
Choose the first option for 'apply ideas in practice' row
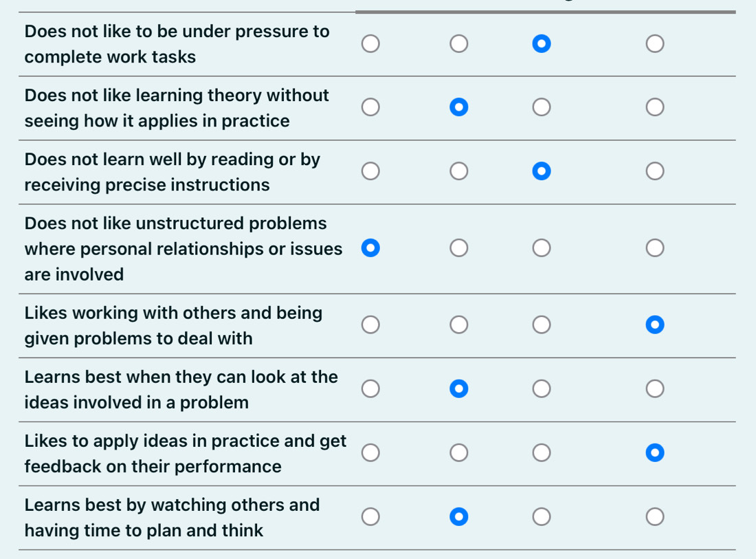370,452
